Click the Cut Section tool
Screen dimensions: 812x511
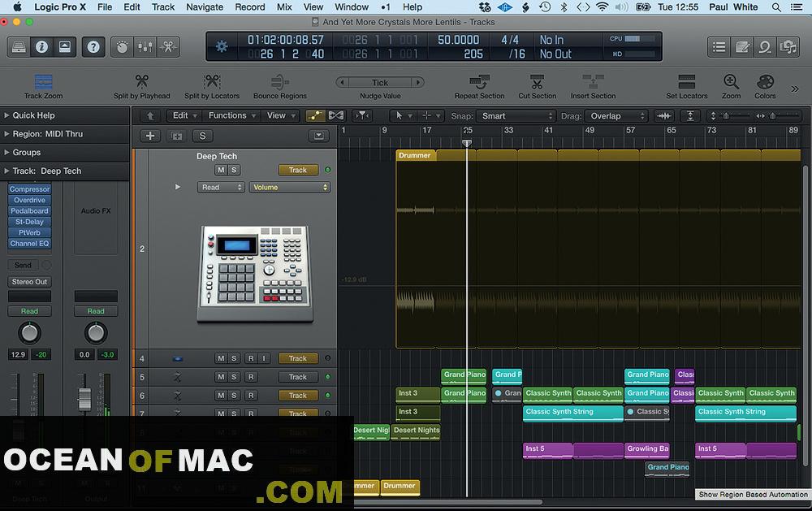537,86
